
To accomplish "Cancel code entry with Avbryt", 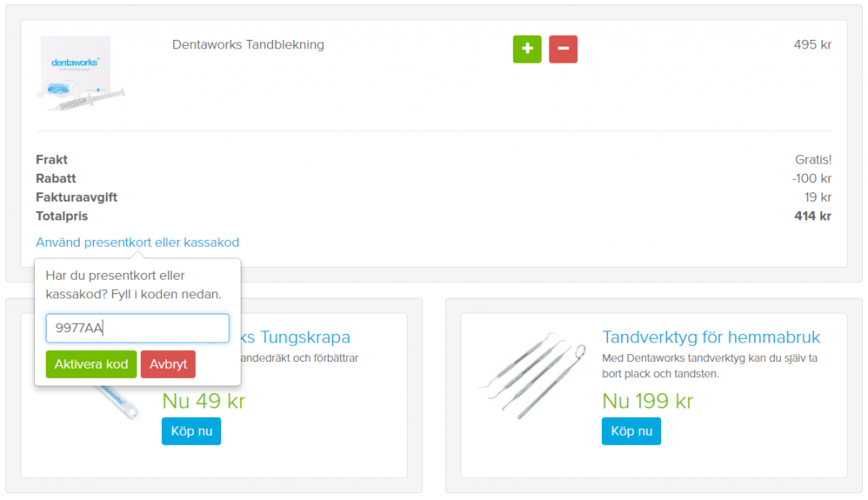I will pyautogui.click(x=168, y=364).
